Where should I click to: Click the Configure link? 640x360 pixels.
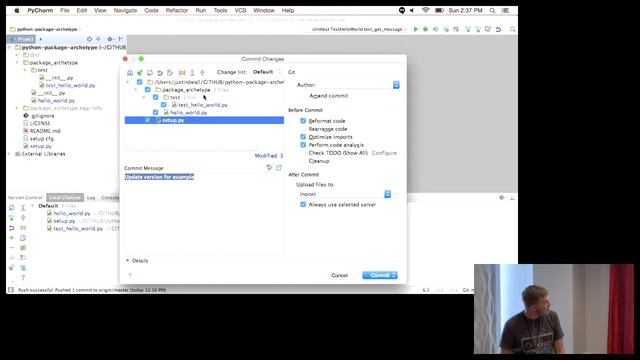coord(384,153)
